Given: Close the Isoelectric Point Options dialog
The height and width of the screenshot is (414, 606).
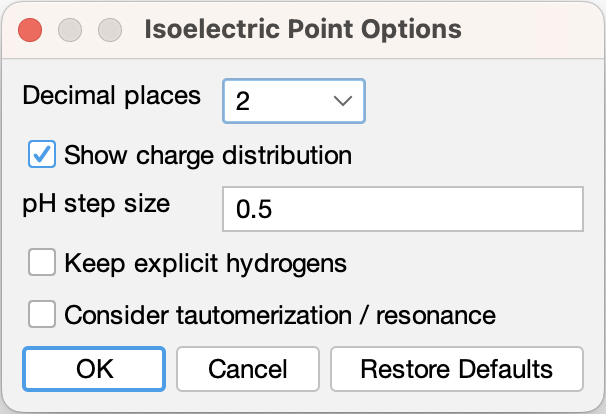Looking at the screenshot, I should (30, 28).
